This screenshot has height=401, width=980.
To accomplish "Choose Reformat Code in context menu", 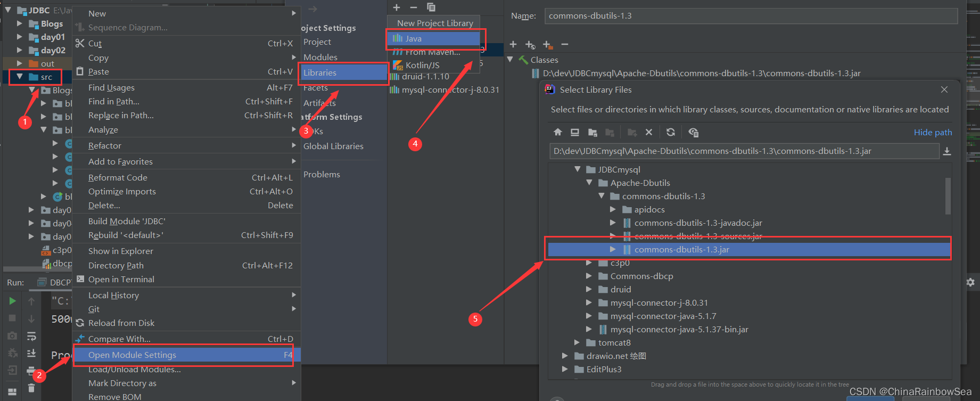I will [186, 177].
